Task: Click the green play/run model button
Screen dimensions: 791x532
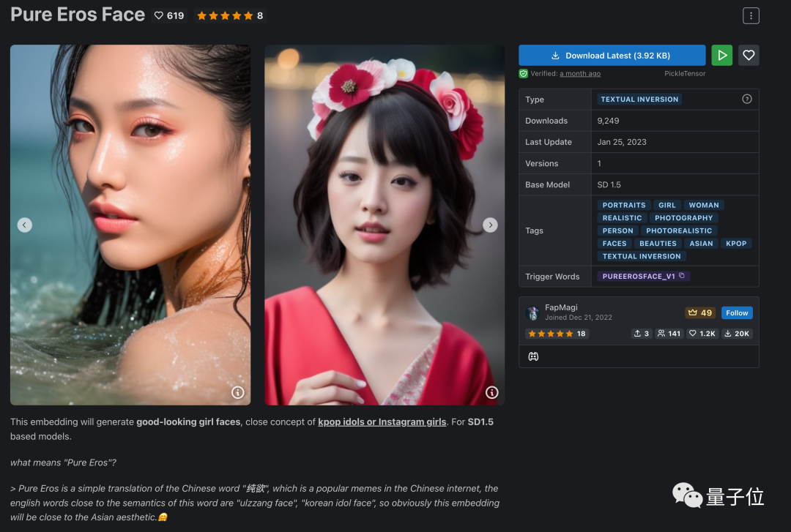Action: (x=722, y=55)
